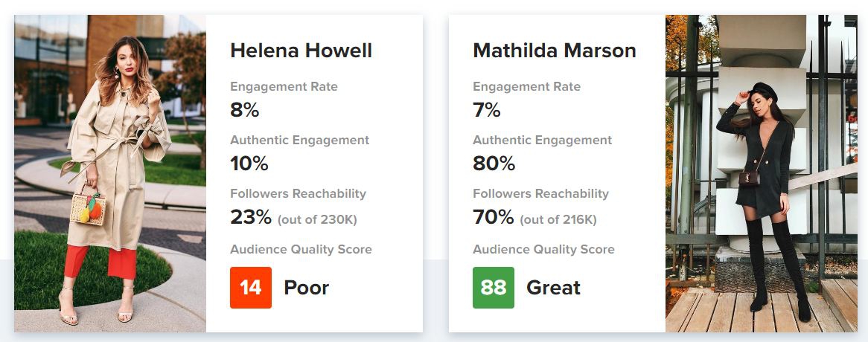The height and width of the screenshot is (342, 868).
Task: Select the Helena Howell name heading
Action: pos(301,51)
